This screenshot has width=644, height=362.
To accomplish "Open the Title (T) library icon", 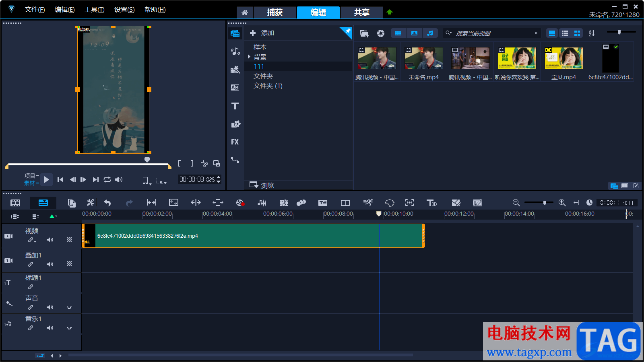I will (235, 106).
